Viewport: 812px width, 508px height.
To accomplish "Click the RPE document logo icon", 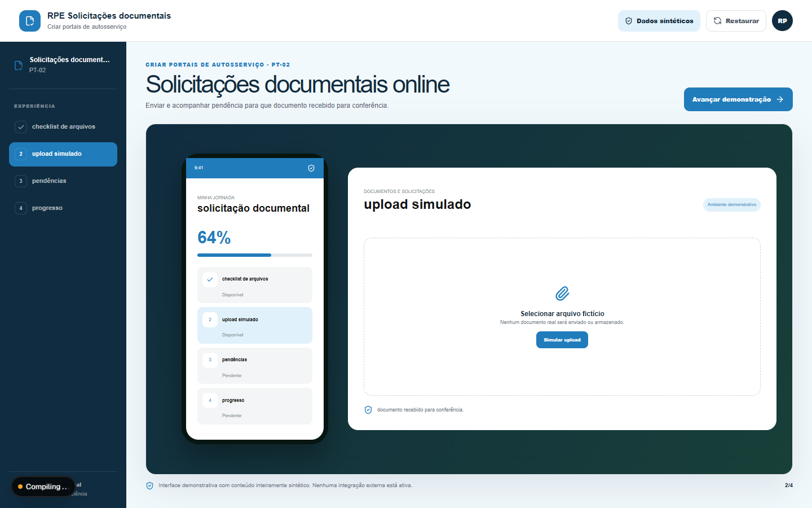I will pyautogui.click(x=30, y=21).
